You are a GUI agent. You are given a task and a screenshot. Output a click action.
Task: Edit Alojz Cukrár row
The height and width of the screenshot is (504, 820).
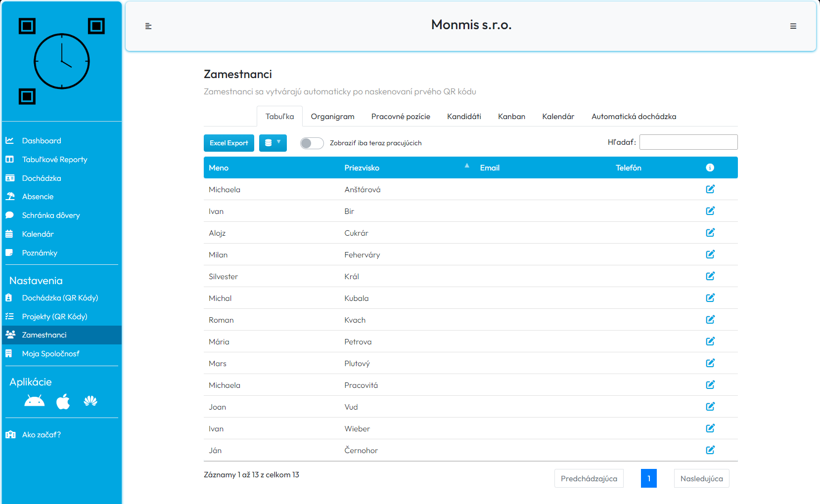point(710,233)
